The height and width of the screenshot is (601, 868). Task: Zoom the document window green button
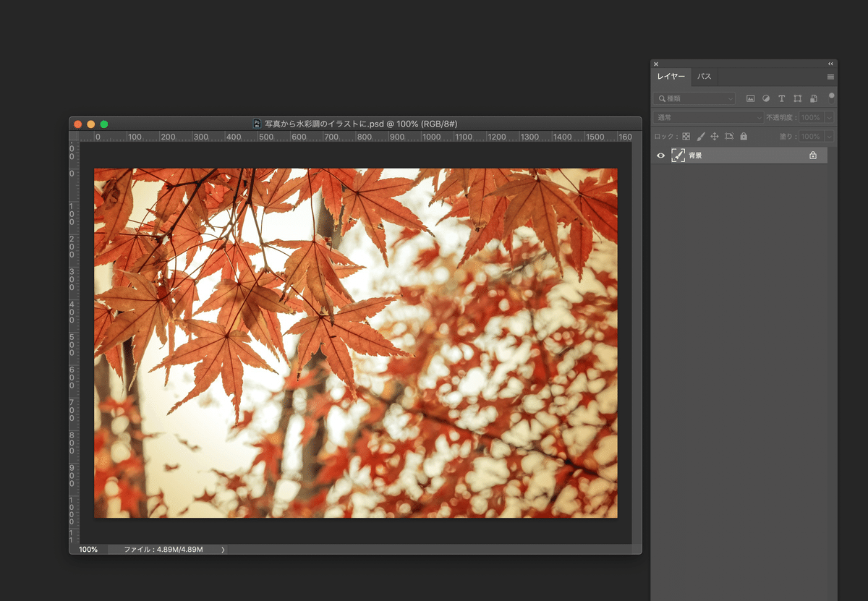tap(104, 124)
